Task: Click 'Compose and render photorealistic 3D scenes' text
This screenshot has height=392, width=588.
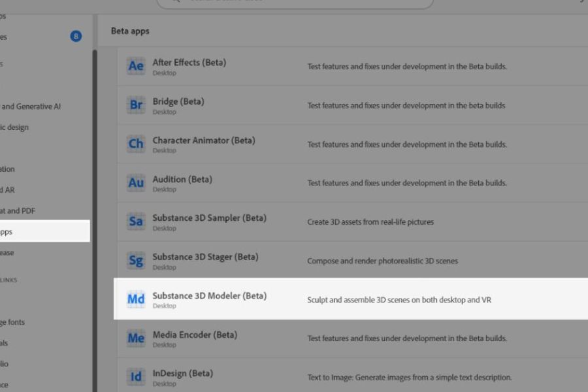Action: 382,261
